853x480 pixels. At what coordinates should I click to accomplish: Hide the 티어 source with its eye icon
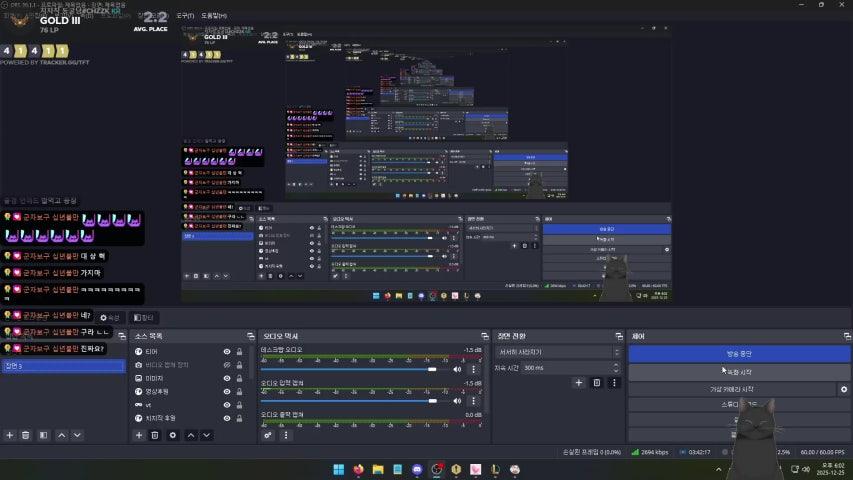(227, 352)
